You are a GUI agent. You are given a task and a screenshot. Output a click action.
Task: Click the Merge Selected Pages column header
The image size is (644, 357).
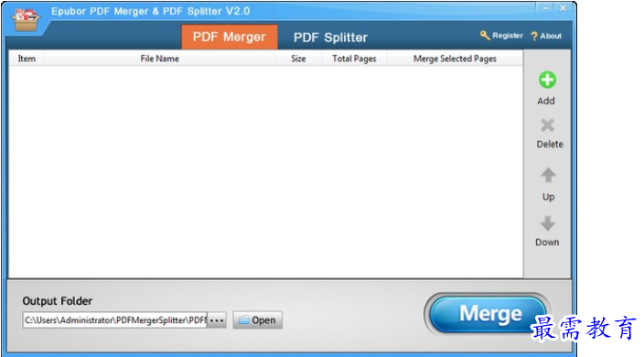(455, 59)
